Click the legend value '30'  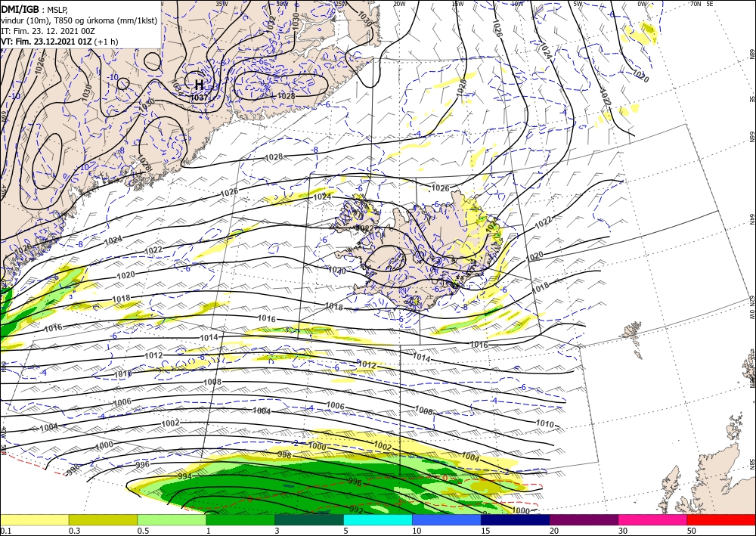tap(623, 531)
